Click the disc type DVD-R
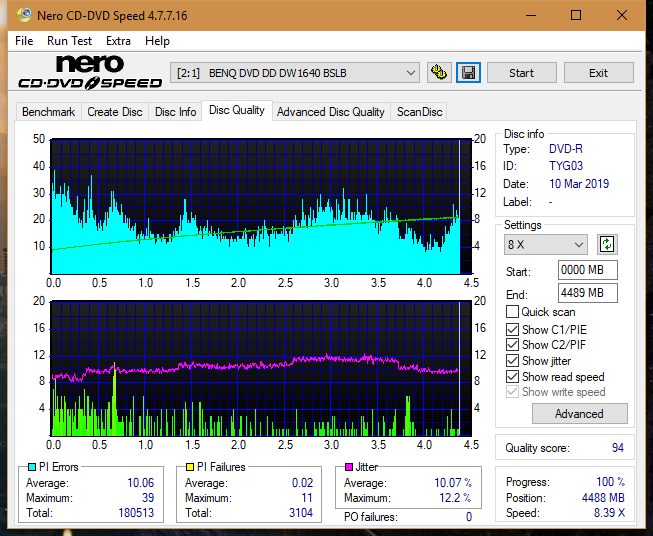This screenshot has width=653, height=536. [566, 149]
